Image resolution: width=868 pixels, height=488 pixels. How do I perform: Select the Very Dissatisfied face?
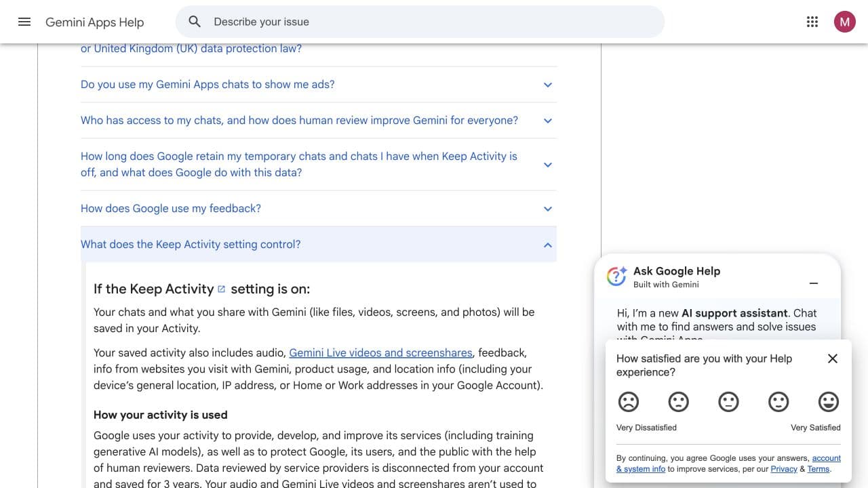coord(629,402)
